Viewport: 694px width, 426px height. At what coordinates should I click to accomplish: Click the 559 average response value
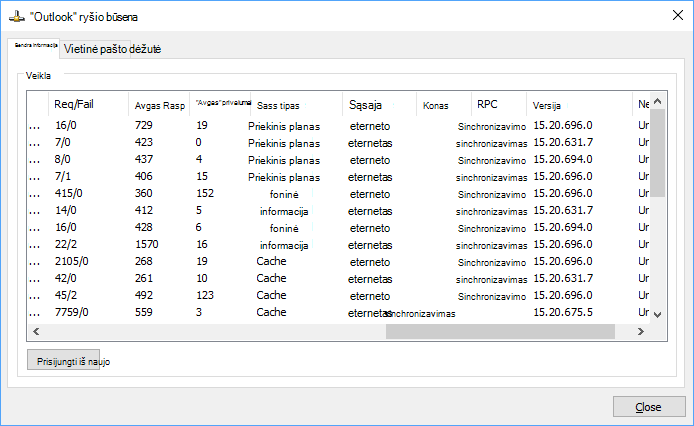tap(144, 312)
